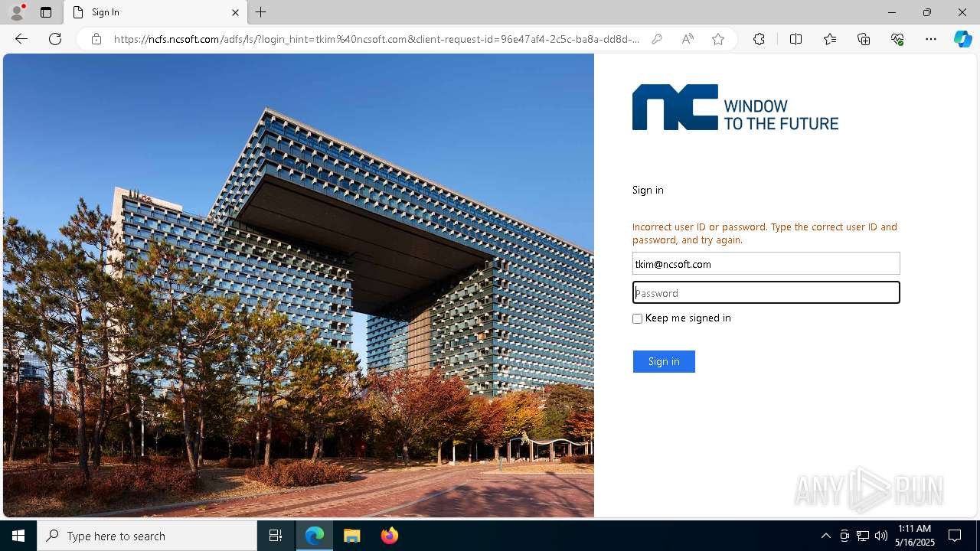Refresh the current page
The width and height of the screenshot is (980, 551).
[55, 39]
